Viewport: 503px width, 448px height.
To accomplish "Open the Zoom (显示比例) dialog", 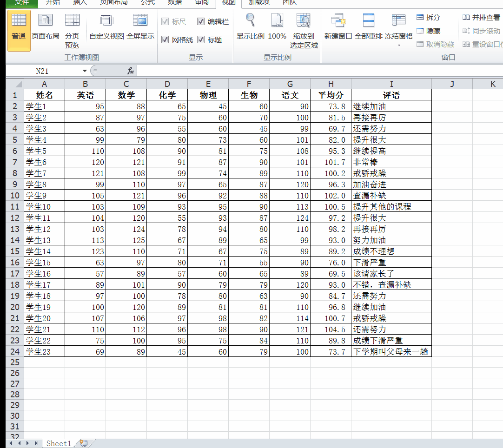I will [x=250, y=27].
